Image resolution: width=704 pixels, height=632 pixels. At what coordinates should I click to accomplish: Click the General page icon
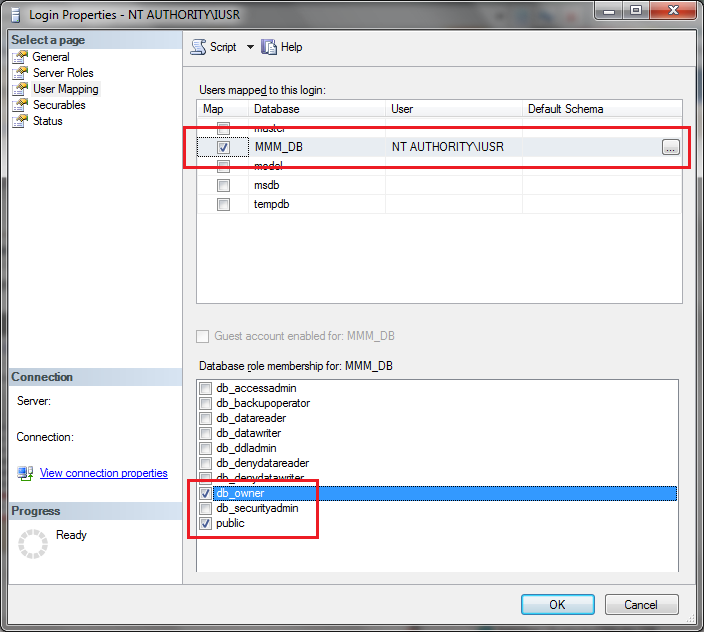pyautogui.click(x=20, y=57)
